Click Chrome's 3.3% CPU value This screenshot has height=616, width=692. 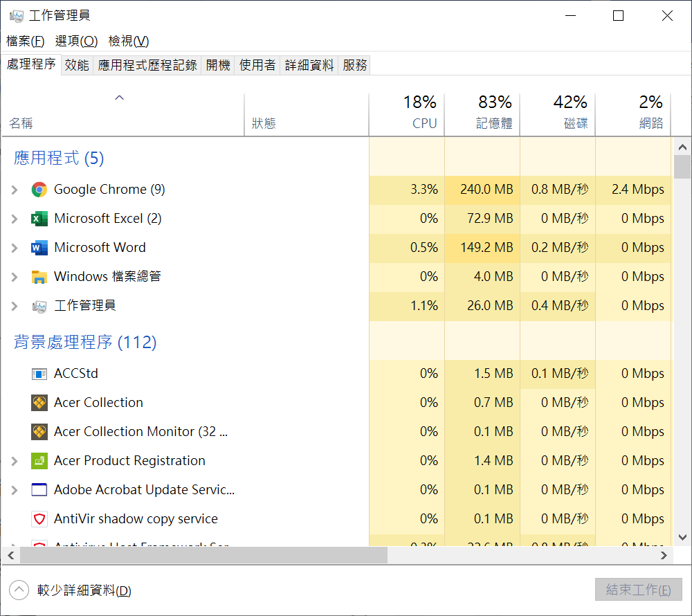(x=424, y=190)
